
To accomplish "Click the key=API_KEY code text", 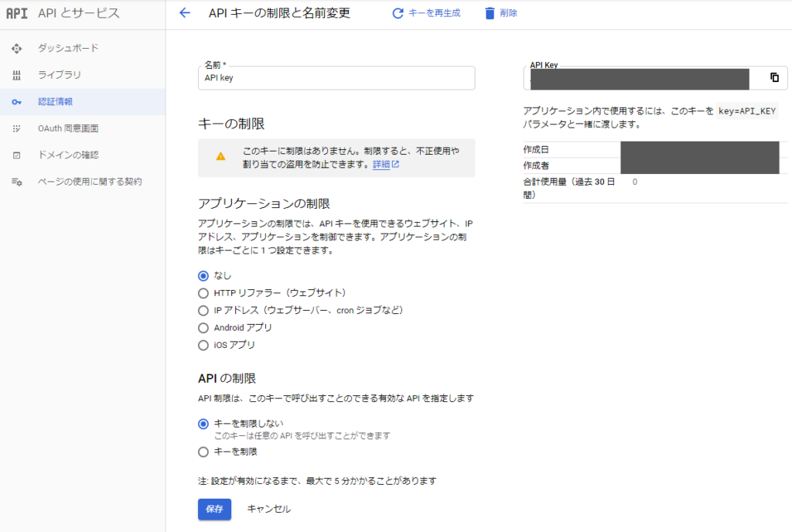I will (747, 111).
